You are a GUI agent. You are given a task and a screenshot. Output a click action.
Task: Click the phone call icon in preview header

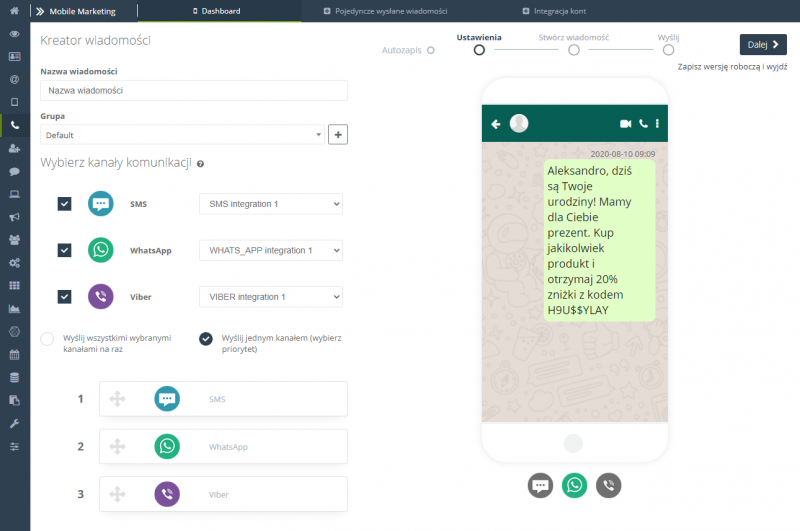643,123
